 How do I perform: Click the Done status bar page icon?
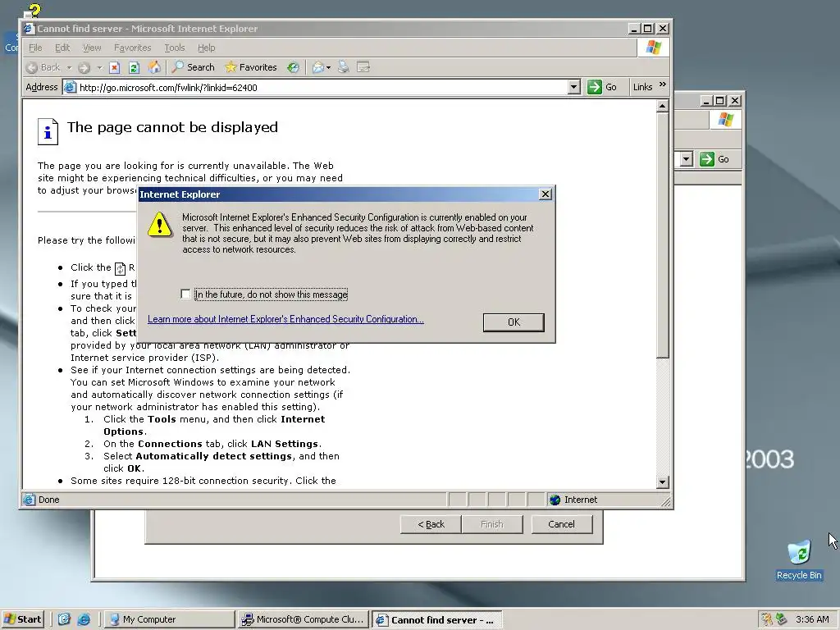(x=29, y=500)
